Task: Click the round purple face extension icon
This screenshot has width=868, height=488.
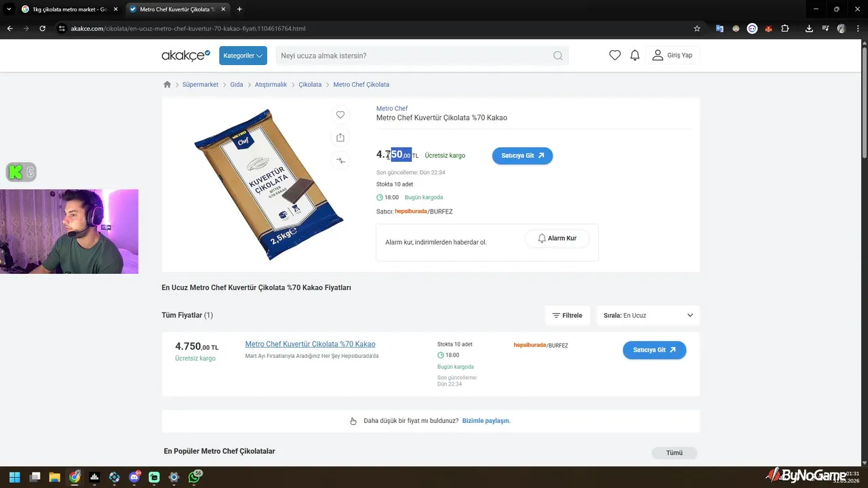Action: (752, 28)
